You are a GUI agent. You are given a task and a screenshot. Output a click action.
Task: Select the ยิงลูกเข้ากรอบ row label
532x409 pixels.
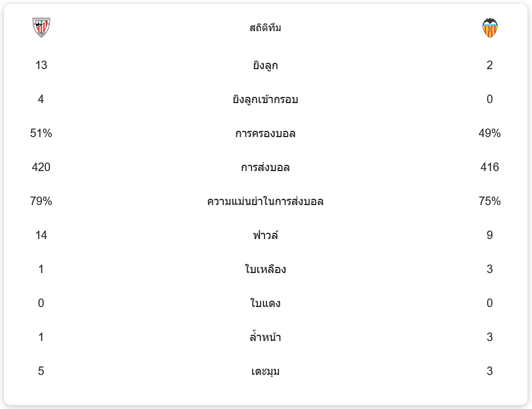265,100
